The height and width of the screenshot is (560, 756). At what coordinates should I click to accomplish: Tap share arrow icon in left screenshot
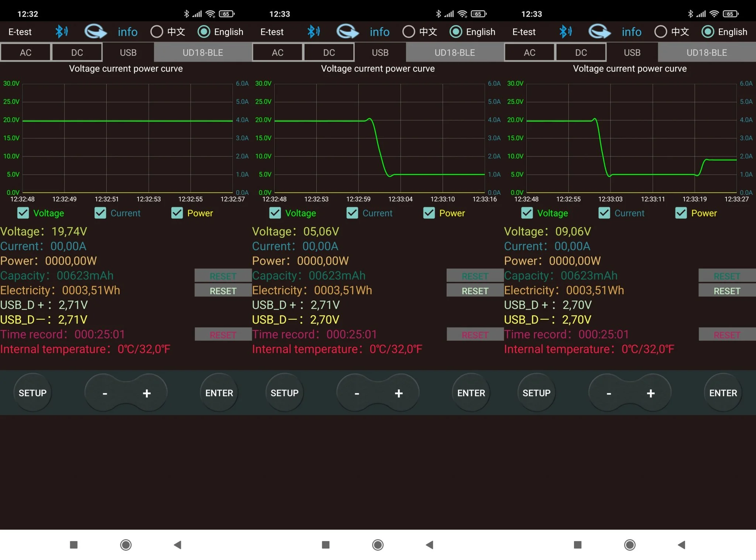click(x=96, y=31)
